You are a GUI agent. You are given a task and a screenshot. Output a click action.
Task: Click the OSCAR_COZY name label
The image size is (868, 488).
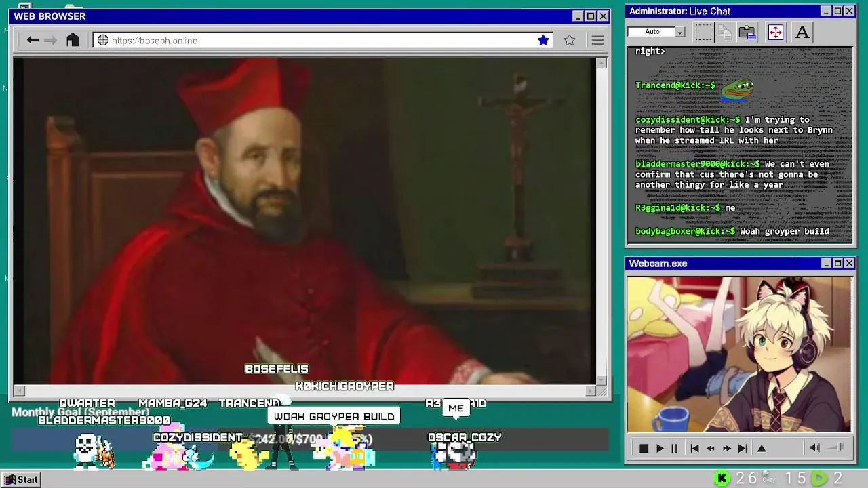[x=465, y=438]
